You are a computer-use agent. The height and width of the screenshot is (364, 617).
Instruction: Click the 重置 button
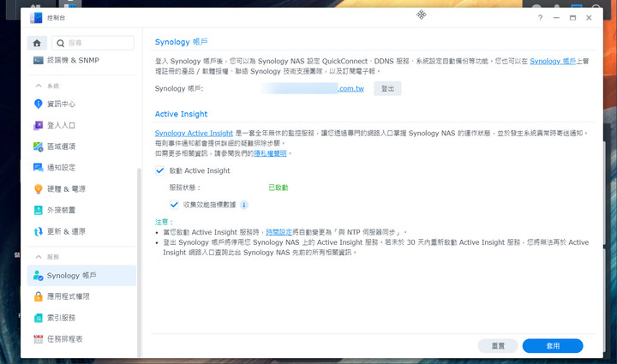498,346
